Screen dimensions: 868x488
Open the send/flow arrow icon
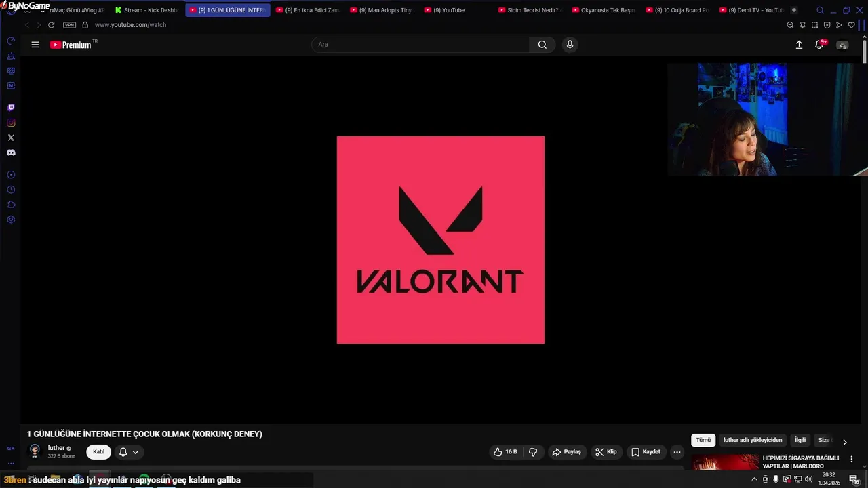pyautogui.click(x=839, y=25)
